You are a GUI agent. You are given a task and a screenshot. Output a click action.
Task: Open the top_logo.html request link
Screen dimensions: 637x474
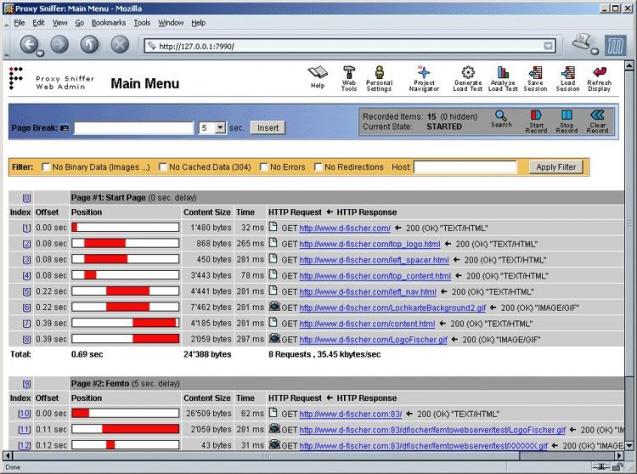[370, 244]
